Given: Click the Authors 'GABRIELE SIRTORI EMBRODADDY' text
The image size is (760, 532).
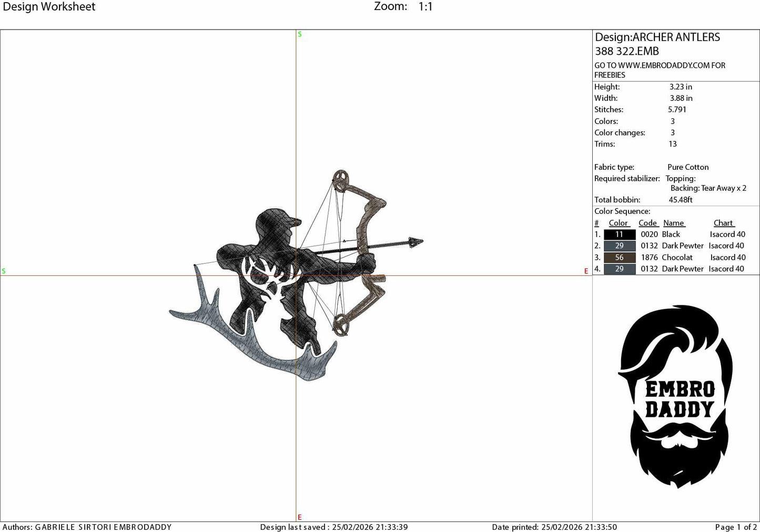Looking at the screenshot, I should pos(103,527).
